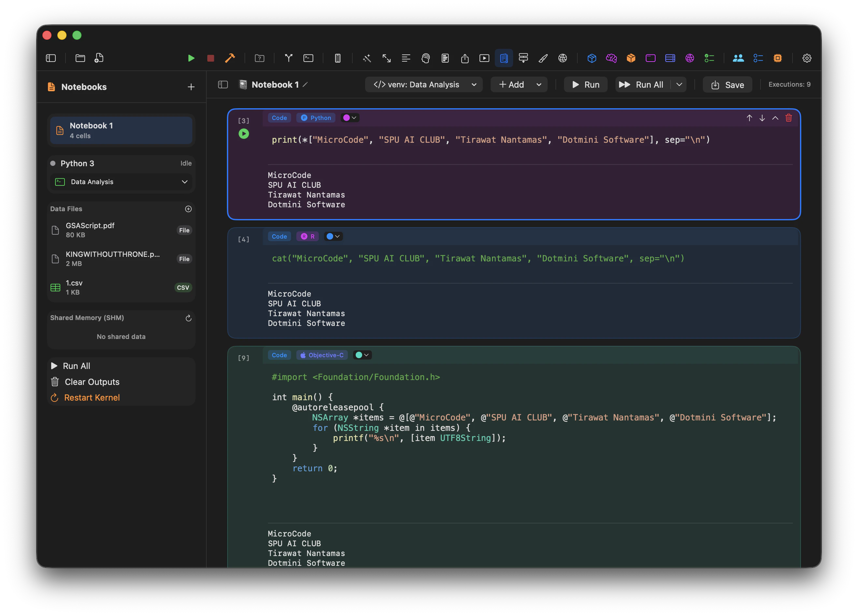
Task: Switch to Notebook 1 in the sidebar
Action: [121, 130]
